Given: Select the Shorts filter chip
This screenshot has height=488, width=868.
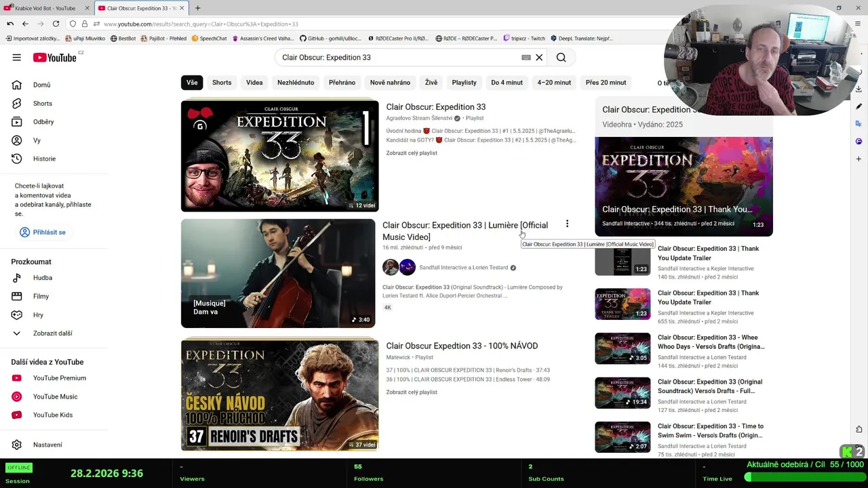Looking at the screenshot, I should pos(222,83).
